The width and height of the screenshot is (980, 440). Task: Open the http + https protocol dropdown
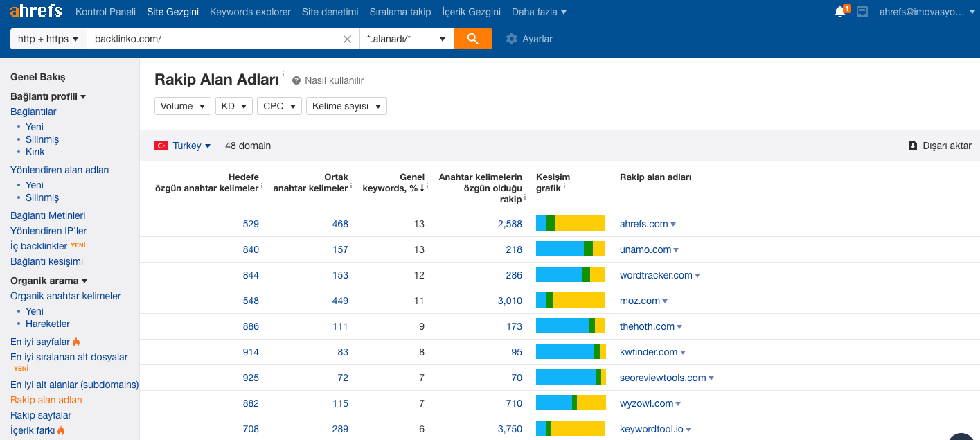coord(48,39)
